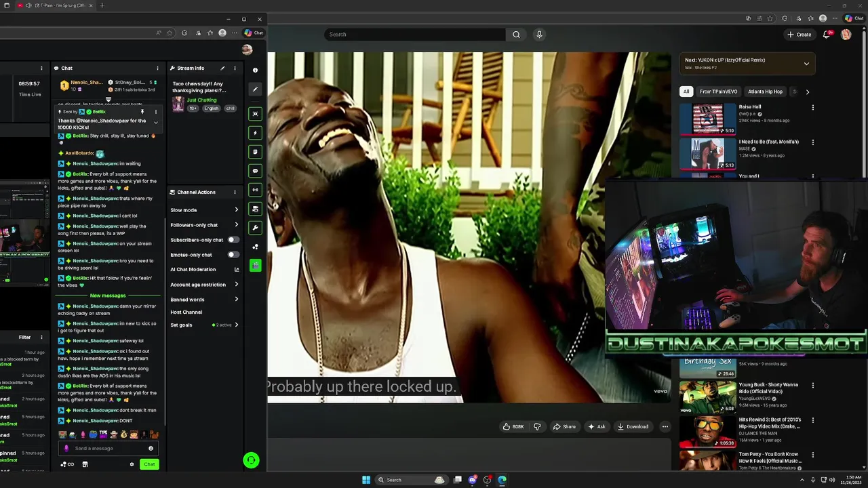The height and width of the screenshot is (488, 868).
Task: Toggle Emotes-only chat switch
Action: 233,255
